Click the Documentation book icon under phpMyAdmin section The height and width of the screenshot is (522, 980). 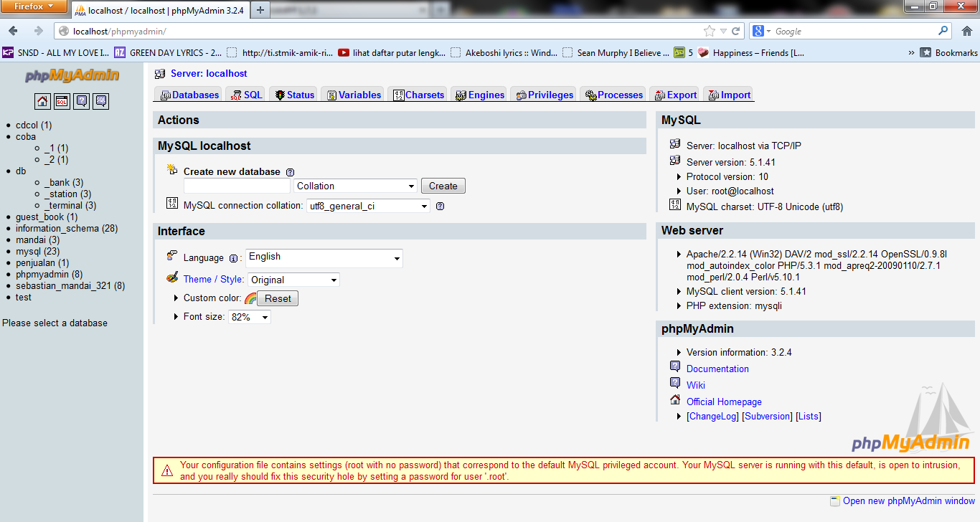[x=674, y=366]
